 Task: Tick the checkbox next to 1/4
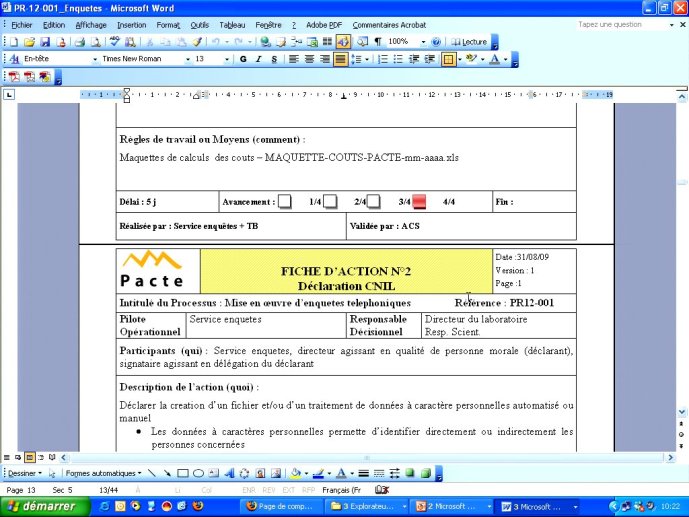330,202
